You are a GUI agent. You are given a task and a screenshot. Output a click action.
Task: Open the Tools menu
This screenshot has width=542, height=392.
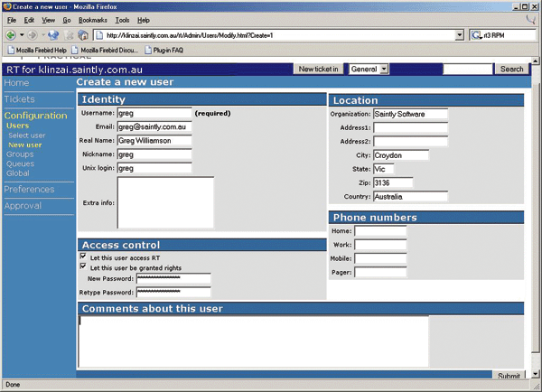coord(122,19)
